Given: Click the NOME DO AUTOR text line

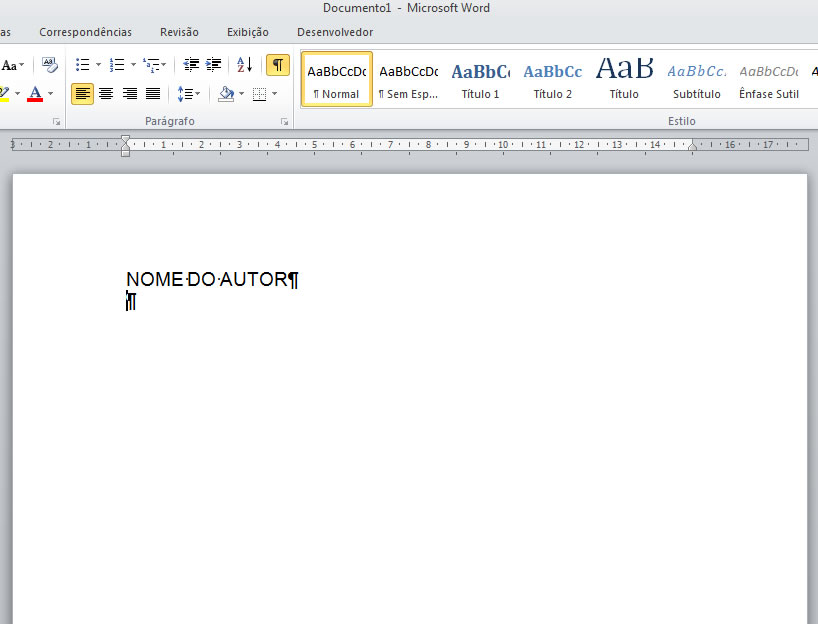Looking at the screenshot, I should pyautogui.click(x=212, y=280).
